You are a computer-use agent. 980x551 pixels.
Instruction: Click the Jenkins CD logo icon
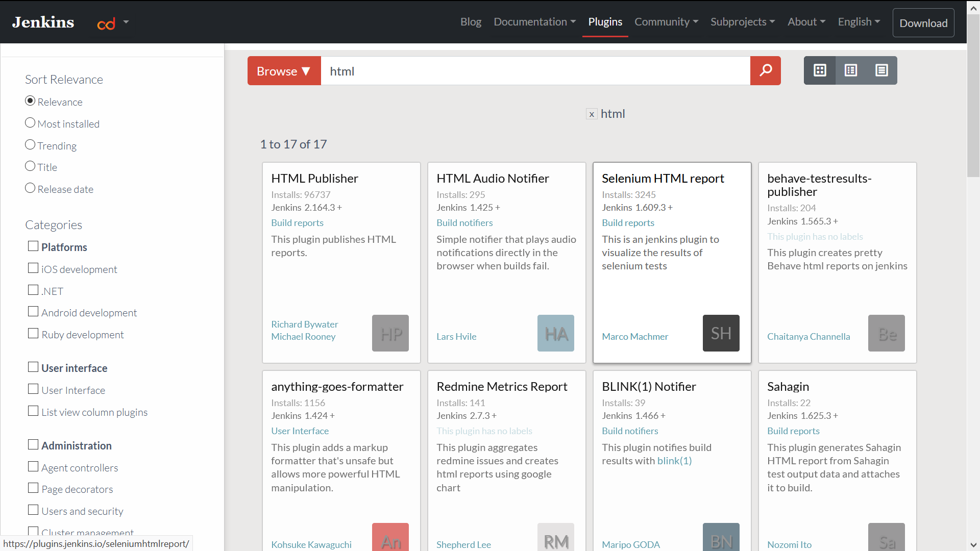tap(106, 22)
